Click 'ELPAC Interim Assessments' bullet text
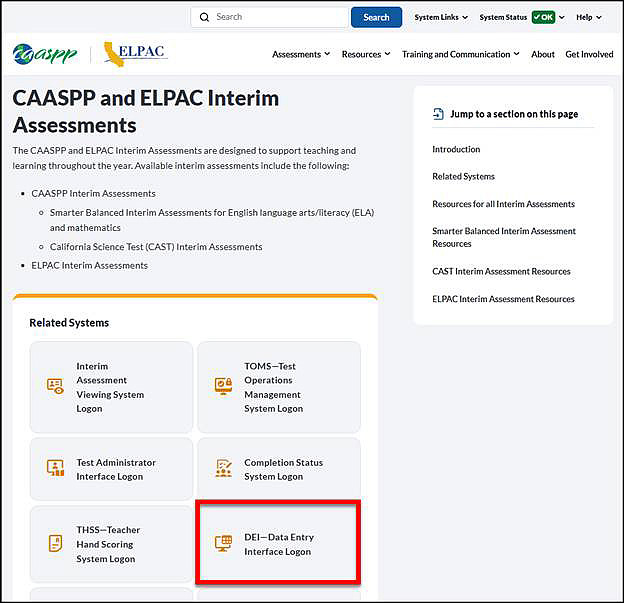624x603 pixels. coord(90,265)
